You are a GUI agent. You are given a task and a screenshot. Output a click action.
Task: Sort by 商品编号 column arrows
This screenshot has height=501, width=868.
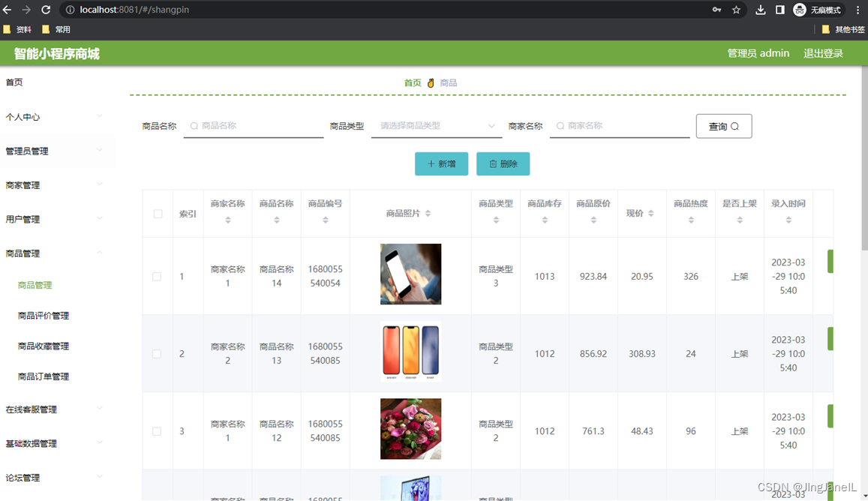[326, 220]
